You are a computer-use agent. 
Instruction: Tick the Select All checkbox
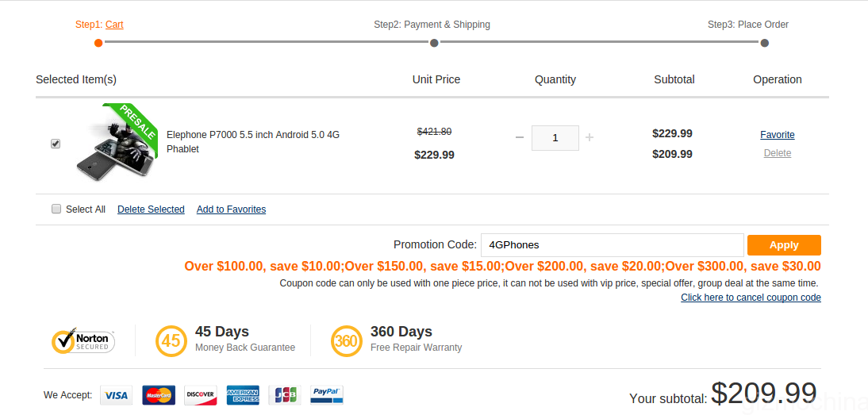[x=56, y=209]
